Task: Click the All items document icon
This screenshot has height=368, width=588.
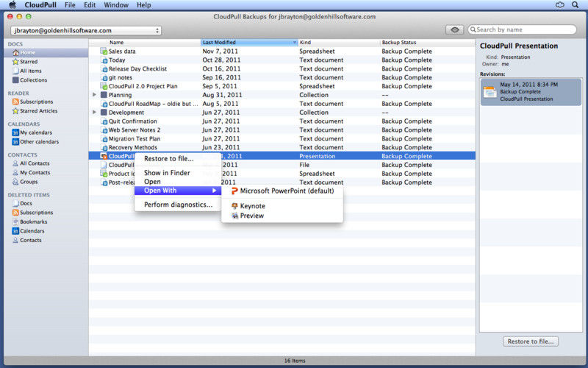Action: [15, 71]
